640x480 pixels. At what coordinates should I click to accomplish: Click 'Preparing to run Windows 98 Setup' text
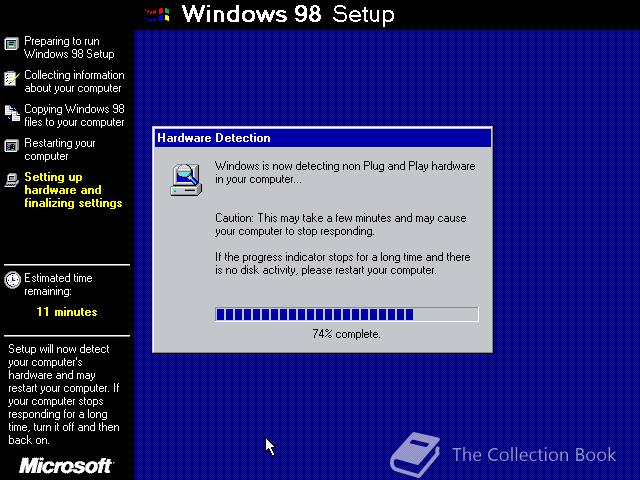click(x=69, y=47)
